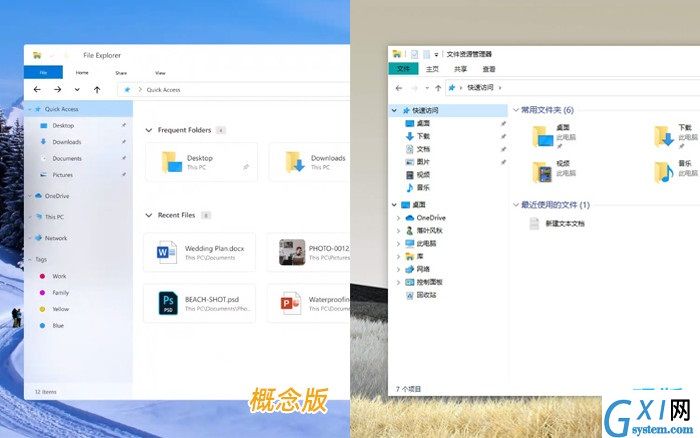Click the Quick Access address bar field

pyautogui.click(x=234, y=90)
